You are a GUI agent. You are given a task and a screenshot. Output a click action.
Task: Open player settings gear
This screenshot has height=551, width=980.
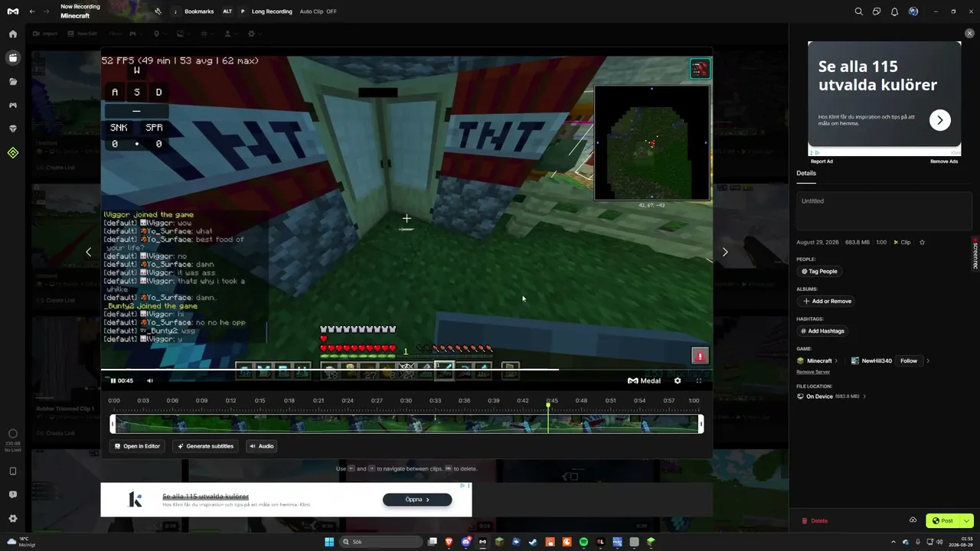(677, 380)
